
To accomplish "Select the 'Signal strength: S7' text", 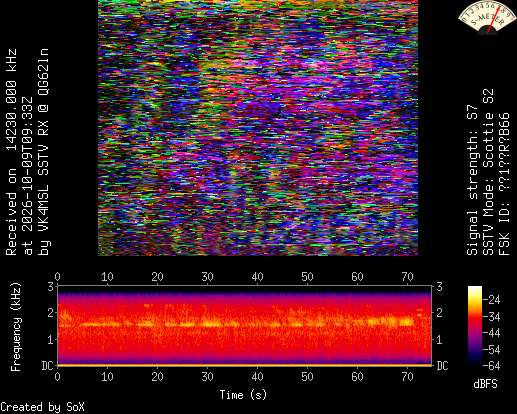I will pos(473,180).
